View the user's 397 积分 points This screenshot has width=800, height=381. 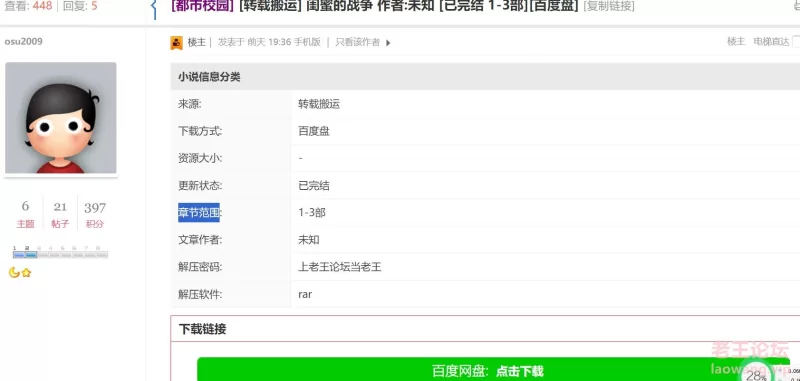click(x=95, y=214)
